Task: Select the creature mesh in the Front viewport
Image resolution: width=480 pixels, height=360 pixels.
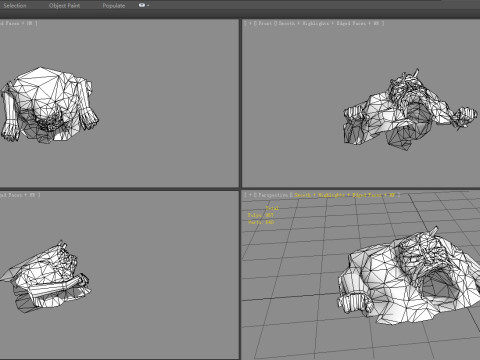Action: tap(410, 111)
